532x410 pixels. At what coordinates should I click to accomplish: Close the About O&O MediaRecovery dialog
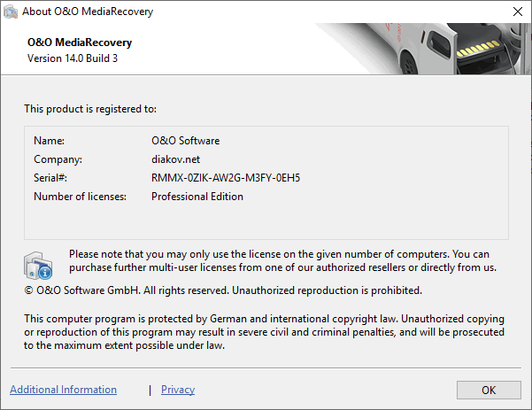point(515,12)
